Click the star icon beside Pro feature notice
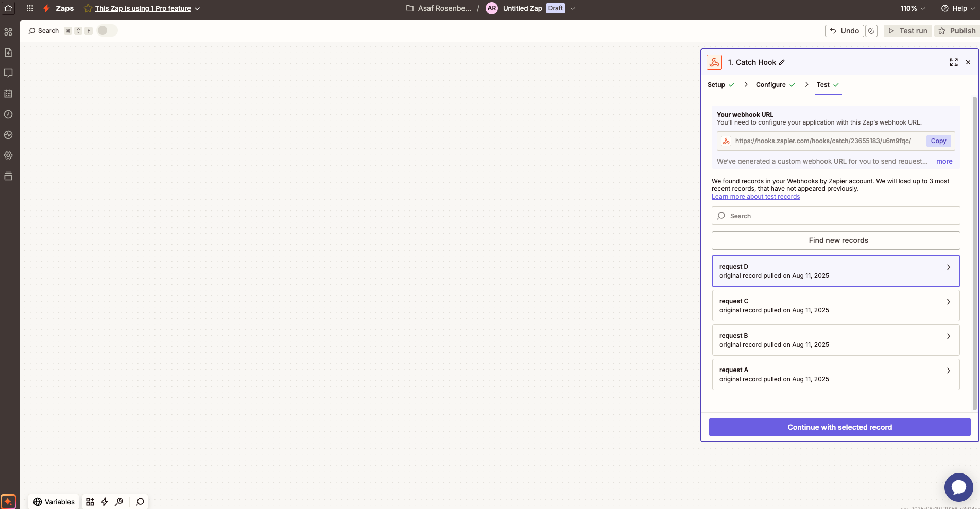 point(88,8)
